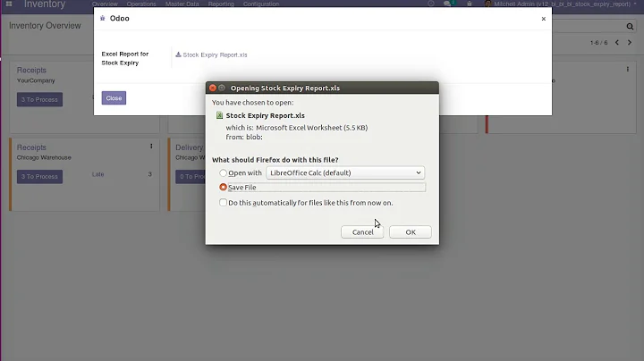Select the Open with radio button
644x361 pixels.
(x=223, y=173)
